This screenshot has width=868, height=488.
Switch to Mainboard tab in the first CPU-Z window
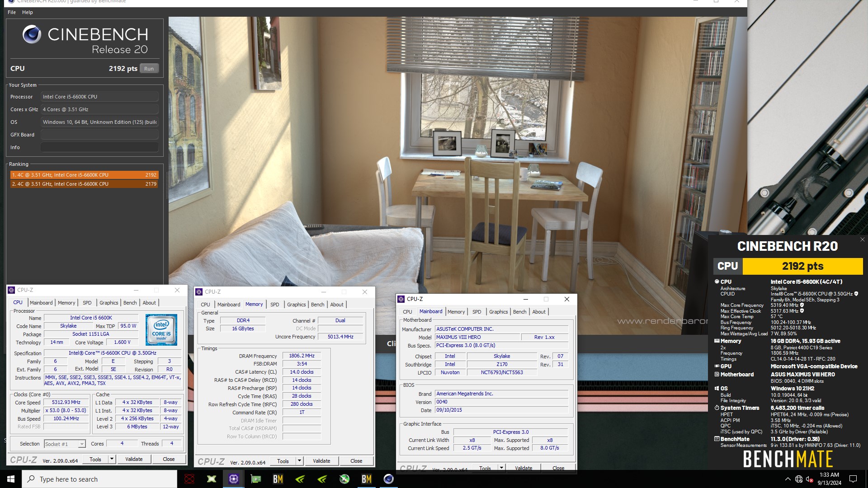coord(41,303)
